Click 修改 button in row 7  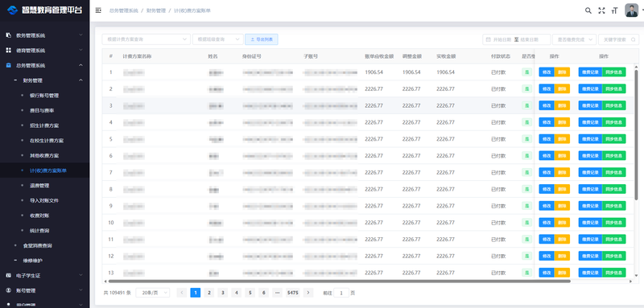pyautogui.click(x=547, y=172)
